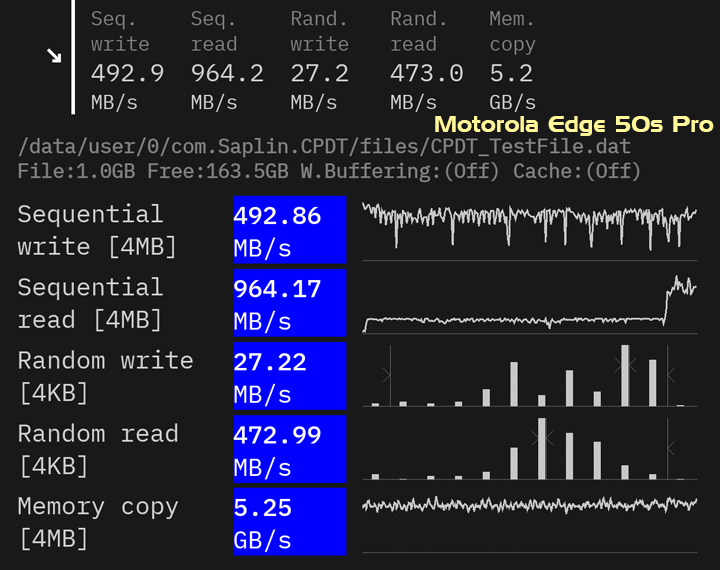Click the Random read [4KB] label
720x570 pixels.
tap(98, 449)
